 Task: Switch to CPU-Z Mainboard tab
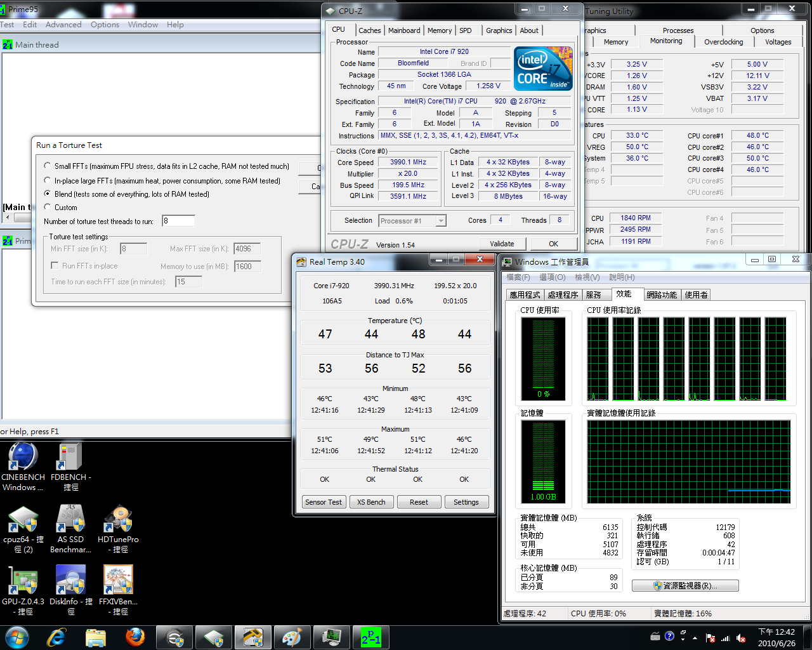click(x=404, y=30)
